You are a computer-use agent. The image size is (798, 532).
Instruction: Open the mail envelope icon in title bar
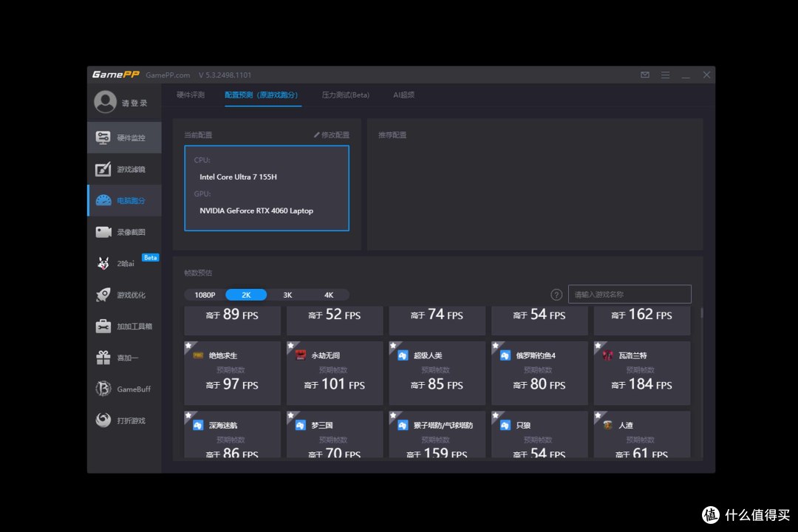click(x=645, y=75)
